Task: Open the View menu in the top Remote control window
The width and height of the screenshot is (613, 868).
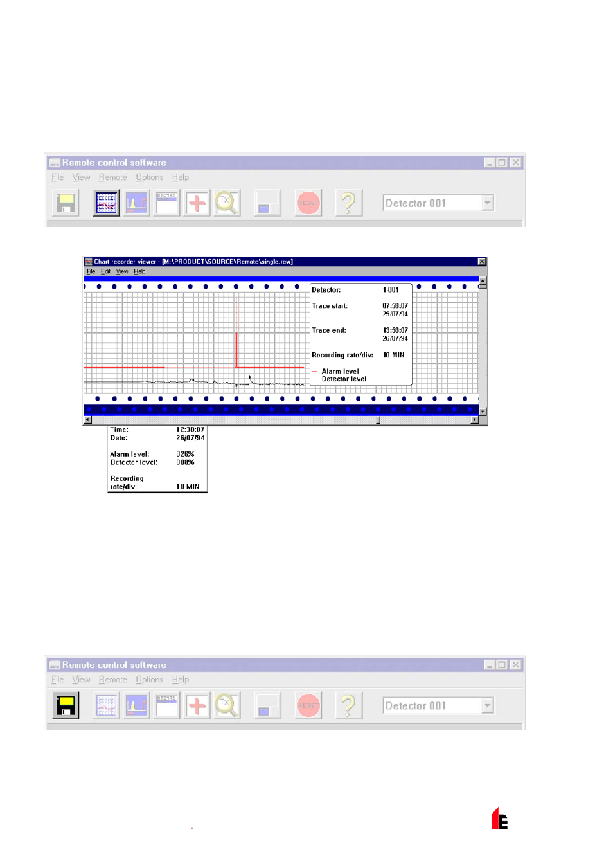Action: tap(81, 177)
